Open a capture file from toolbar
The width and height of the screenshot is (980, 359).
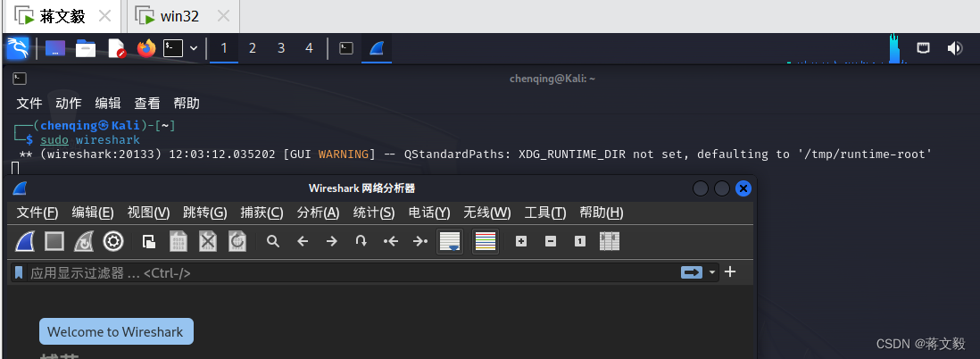(149, 241)
